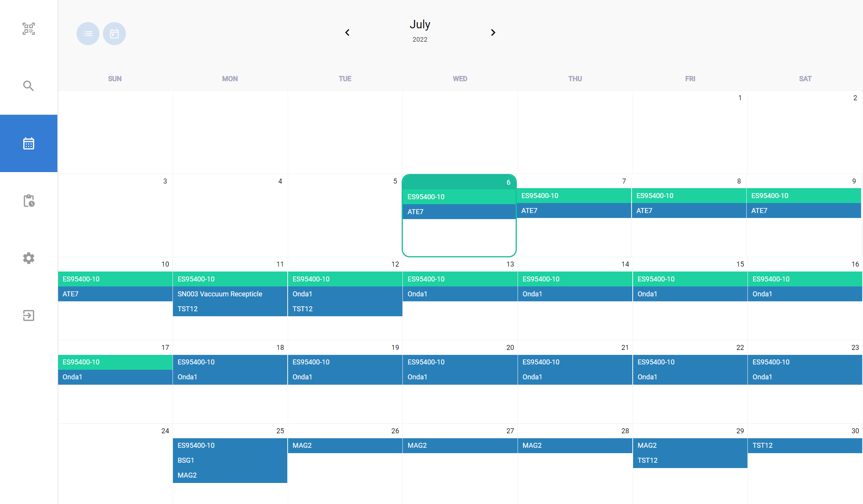This screenshot has width=863, height=504.
Task: Open the calendar view from the sidebar
Action: pyautogui.click(x=29, y=143)
